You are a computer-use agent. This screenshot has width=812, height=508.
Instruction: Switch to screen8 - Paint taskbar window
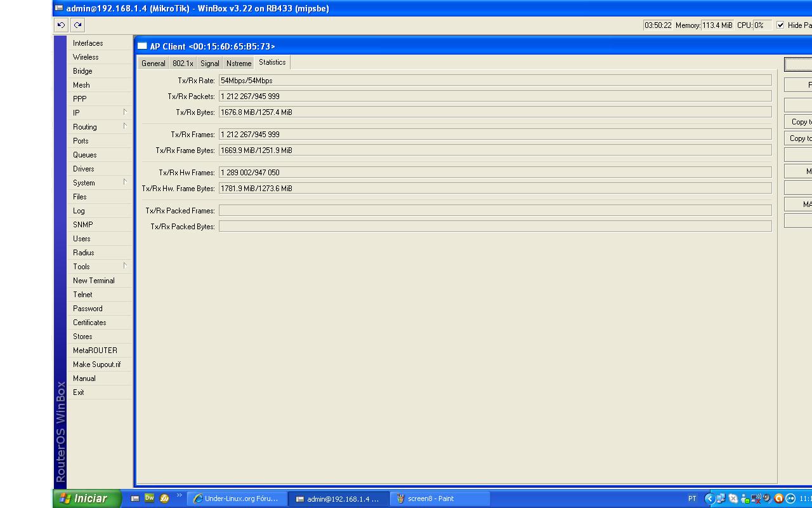(441, 498)
